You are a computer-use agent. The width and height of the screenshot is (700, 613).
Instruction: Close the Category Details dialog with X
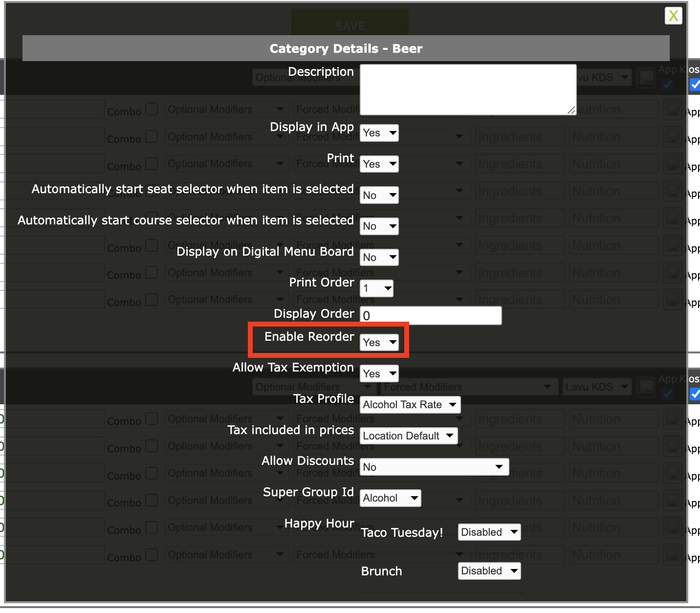tap(673, 16)
